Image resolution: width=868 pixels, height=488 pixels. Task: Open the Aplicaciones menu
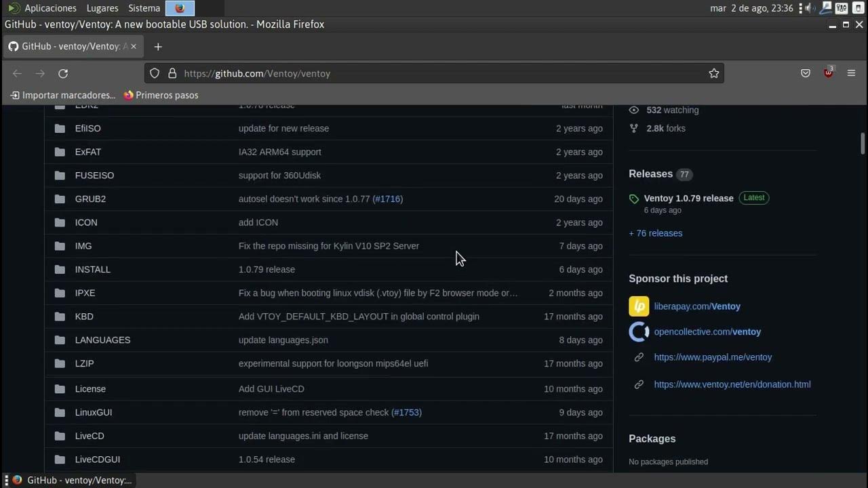coord(50,8)
